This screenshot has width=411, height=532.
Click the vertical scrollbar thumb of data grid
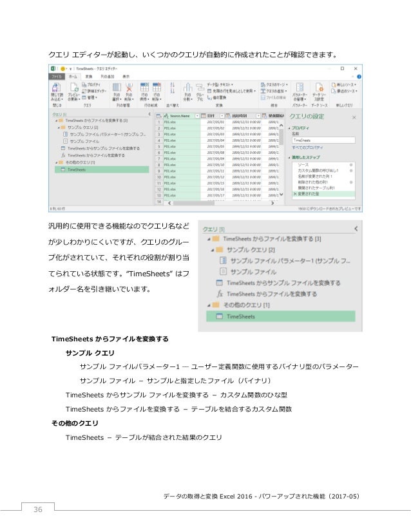coord(281,137)
